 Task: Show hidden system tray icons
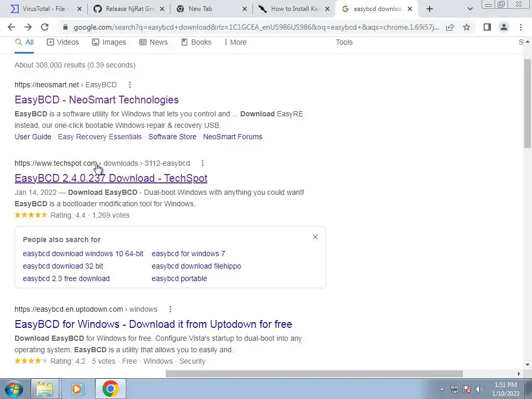click(x=442, y=389)
